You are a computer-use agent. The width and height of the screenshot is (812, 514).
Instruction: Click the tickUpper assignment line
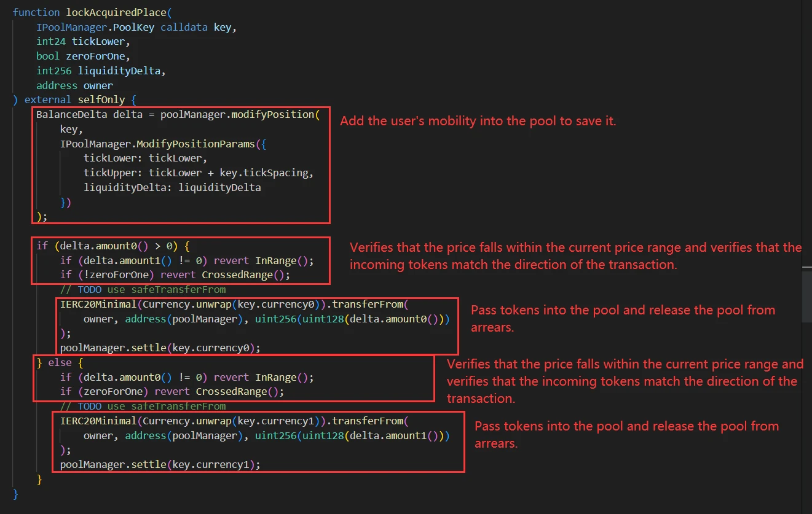[x=198, y=173]
